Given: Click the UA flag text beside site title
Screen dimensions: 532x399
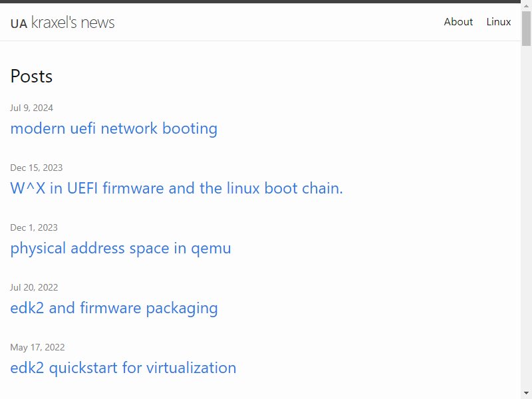Looking at the screenshot, I should [x=19, y=24].
